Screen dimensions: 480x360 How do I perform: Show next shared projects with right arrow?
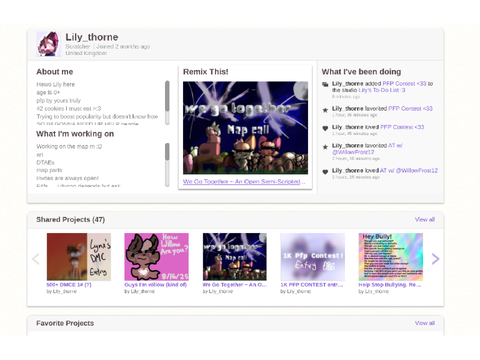point(435,259)
